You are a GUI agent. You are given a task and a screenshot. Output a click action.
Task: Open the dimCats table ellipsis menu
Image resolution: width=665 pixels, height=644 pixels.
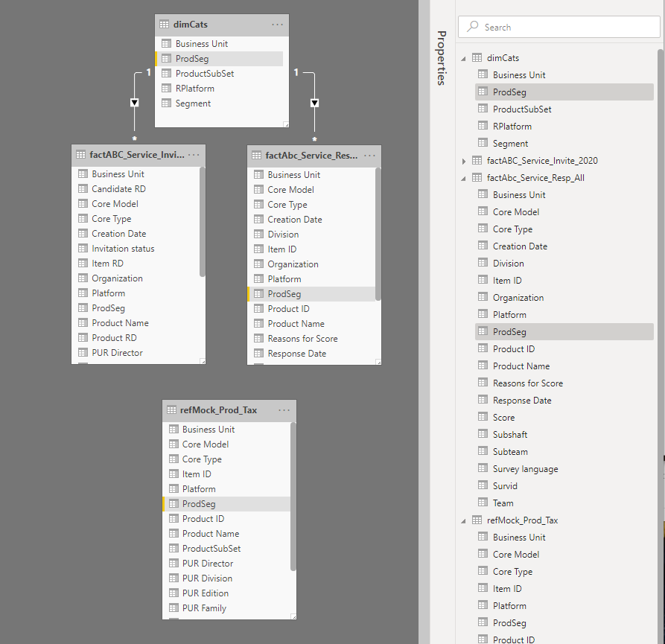point(277,25)
